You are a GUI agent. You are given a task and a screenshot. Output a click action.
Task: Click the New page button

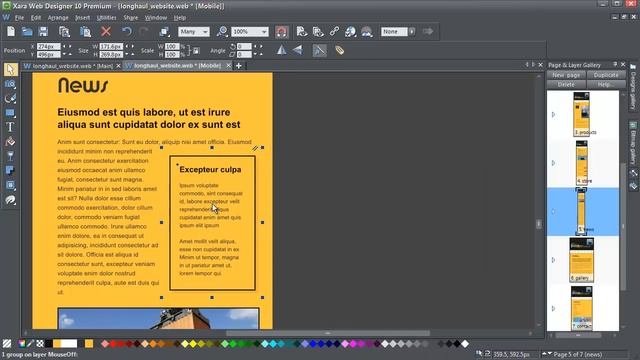[566, 75]
